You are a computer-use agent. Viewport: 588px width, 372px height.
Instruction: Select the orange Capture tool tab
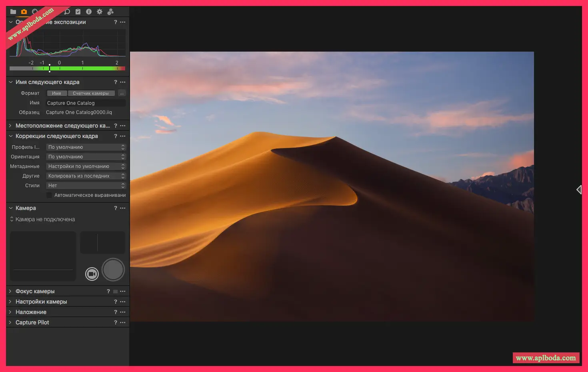click(x=24, y=12)
